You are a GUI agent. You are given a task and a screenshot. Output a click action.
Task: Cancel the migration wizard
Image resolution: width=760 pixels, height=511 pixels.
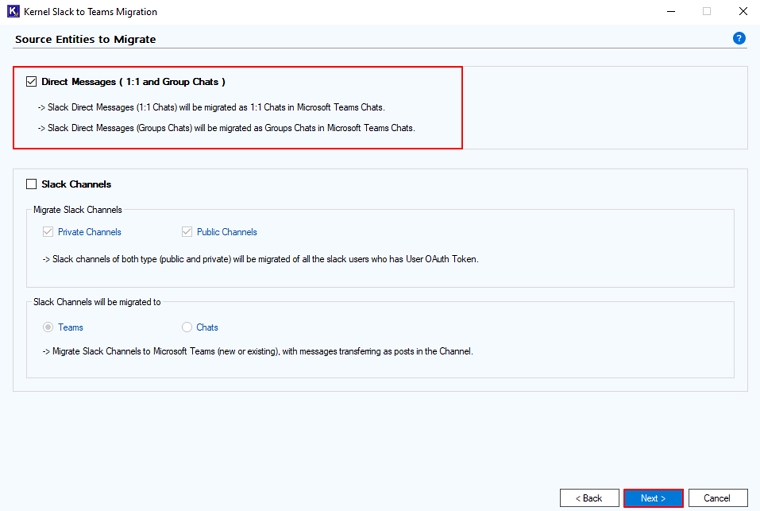click(x=718, y=498)
